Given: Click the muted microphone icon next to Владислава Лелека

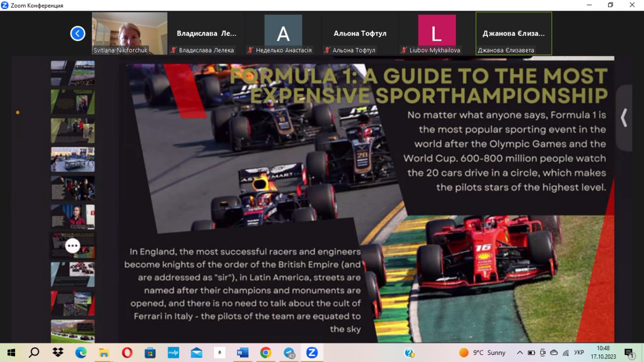Looking at the screenshot, I should (x=174, y=50).
